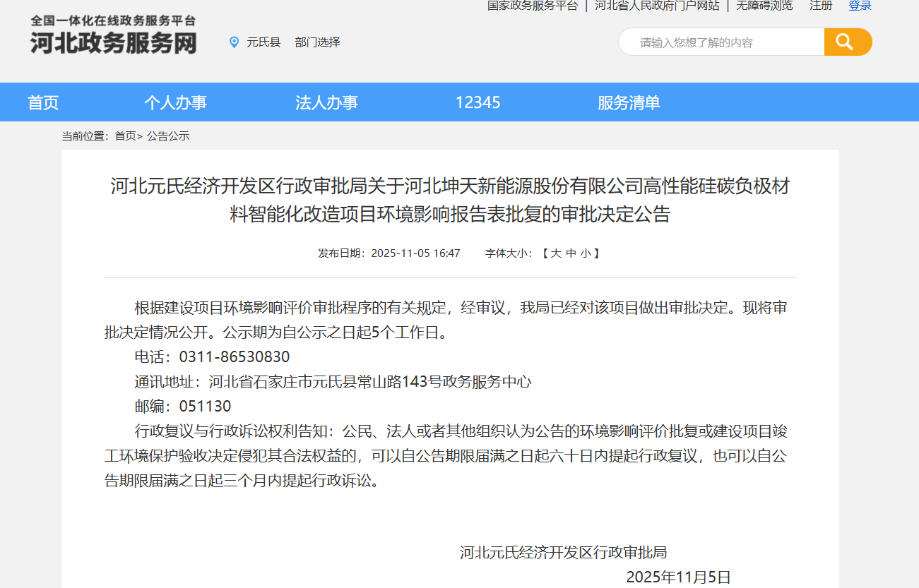
Task: Set font size to 小
Action: tap(586, 253)
